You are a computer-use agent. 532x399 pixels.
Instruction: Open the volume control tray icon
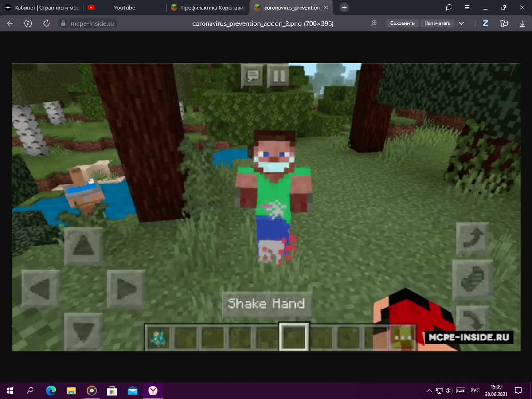pos(449,391)
